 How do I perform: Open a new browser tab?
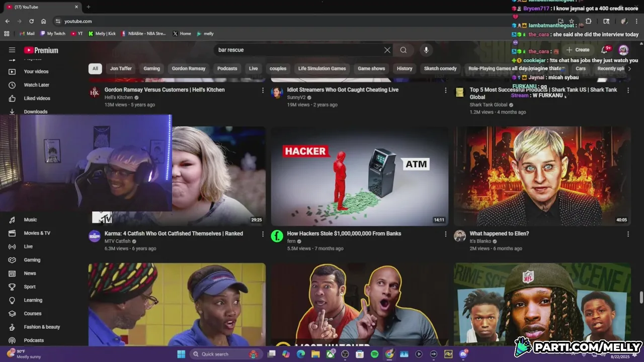click(89, 7)
